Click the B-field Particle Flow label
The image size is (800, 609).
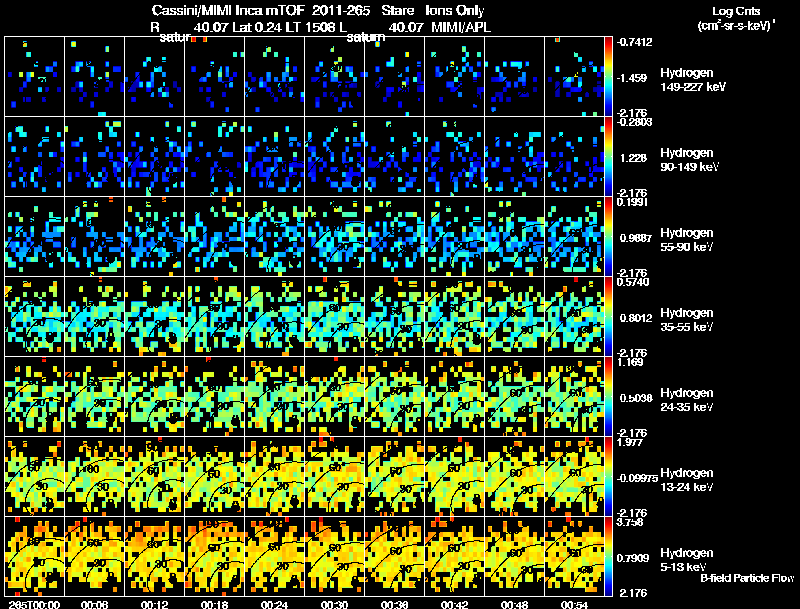747,578
